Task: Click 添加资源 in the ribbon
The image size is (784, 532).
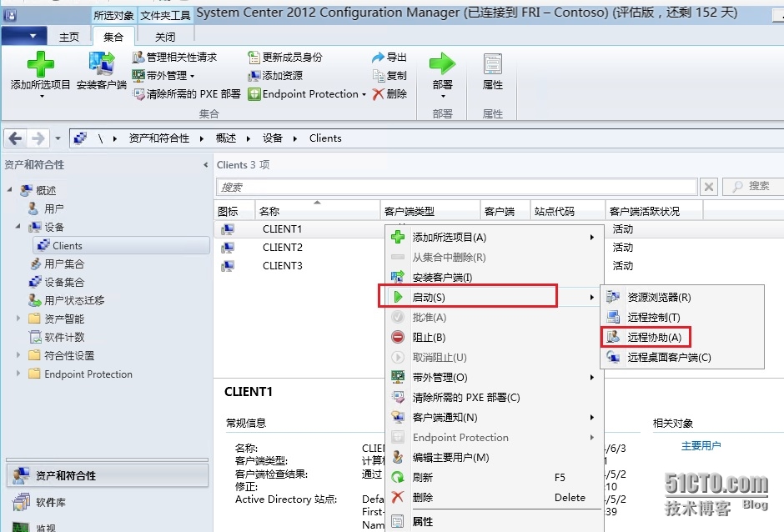Action: pyautogui.click(x=275, y=76)
